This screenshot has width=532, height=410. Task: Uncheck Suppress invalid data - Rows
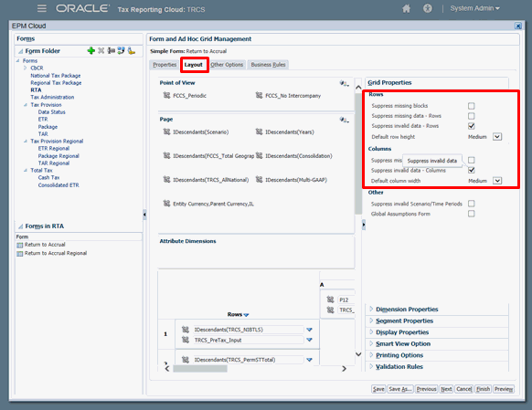tap(472, 126)
